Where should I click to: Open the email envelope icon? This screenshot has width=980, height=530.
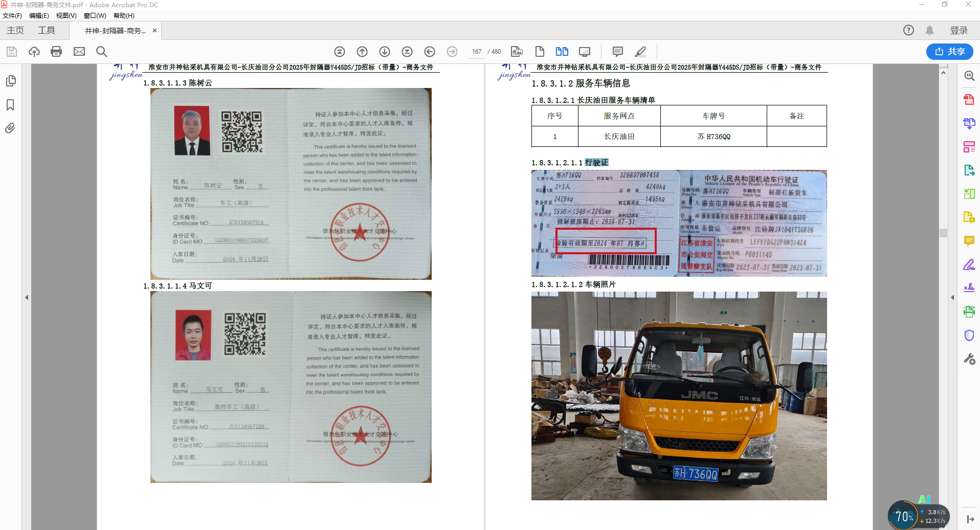pyautogui.click(x=79, y=52)
